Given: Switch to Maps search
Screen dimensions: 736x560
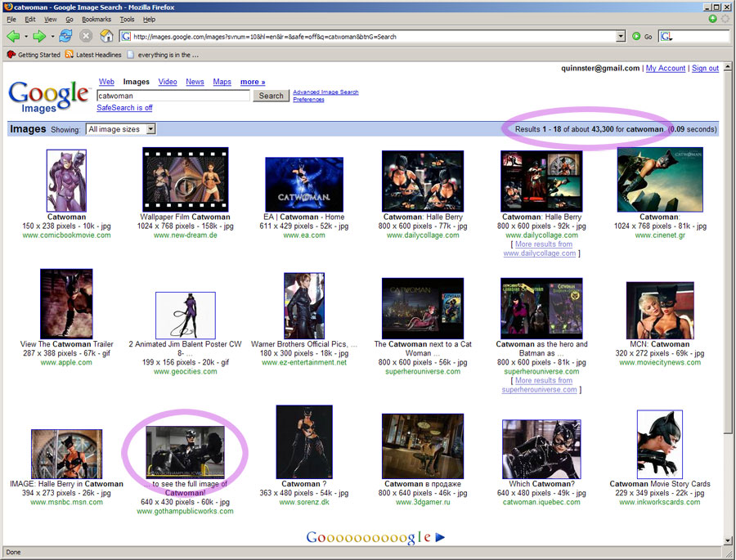Looking at the screenshot, I should (x=222, y=82).
